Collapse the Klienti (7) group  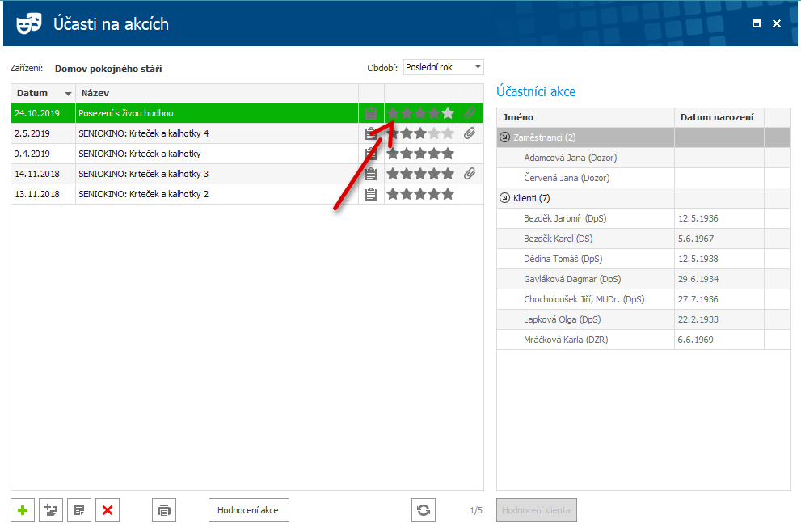click(x=504, y=198)
